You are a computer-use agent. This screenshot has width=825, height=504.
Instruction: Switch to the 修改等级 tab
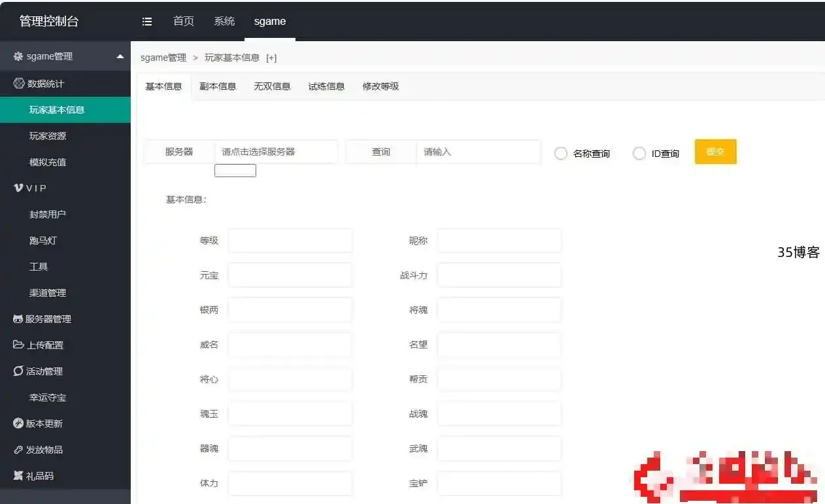[380, 86]
